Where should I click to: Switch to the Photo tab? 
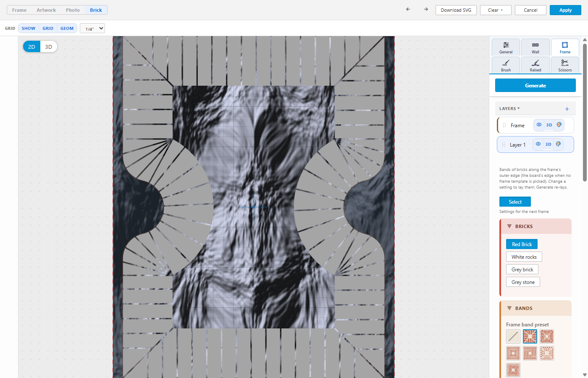pyautogui.click(x=73, y=10)
